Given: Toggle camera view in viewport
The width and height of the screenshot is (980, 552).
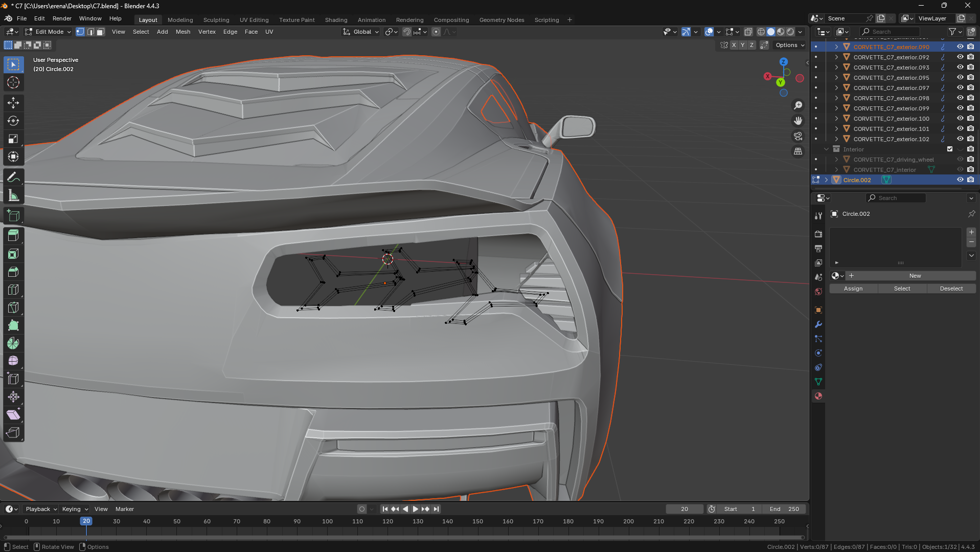Looking at the screenshot, I should click(798, 136).
